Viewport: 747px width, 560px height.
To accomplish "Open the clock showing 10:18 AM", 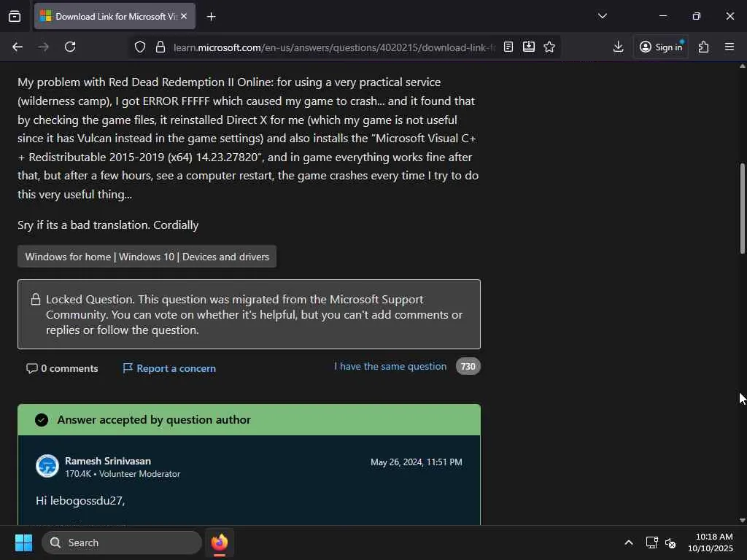I will 711,542.
